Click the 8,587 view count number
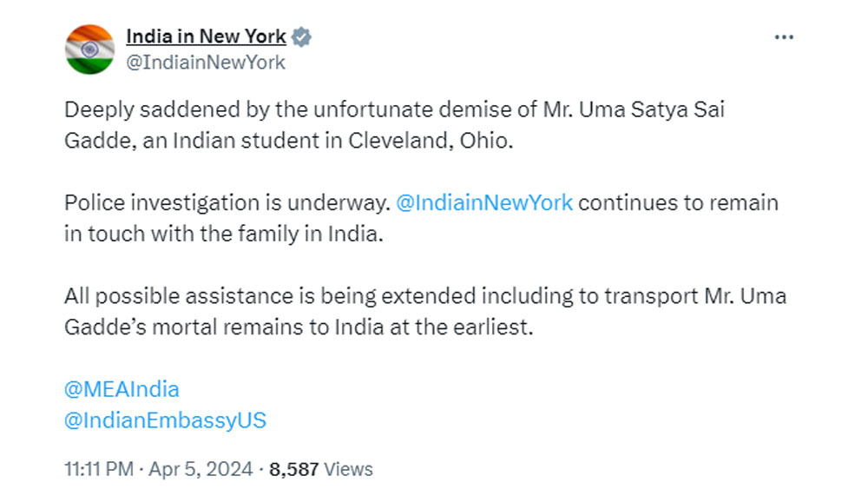Image resolution: width=868 pixels, height=489 pixels. click(x=294, y=469)
